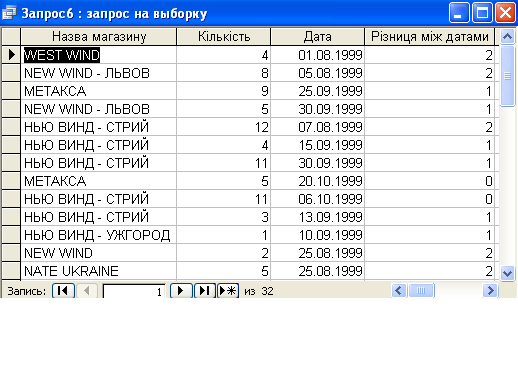Jump to last record navigation button
The image size is (518, 384).
point(204,291)
